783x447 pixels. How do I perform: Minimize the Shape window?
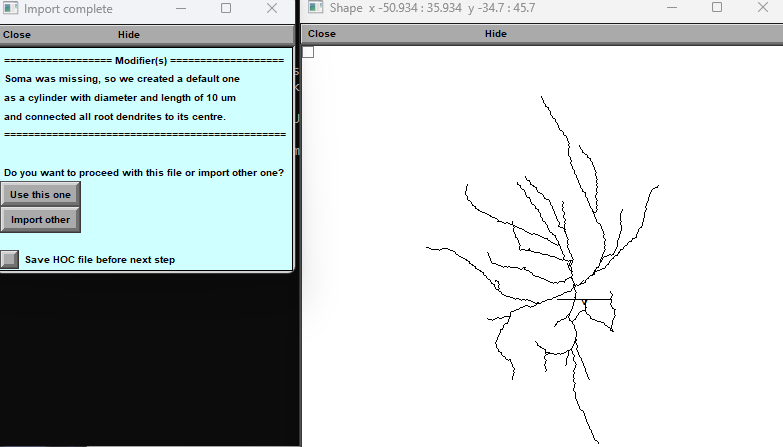(x=670, y=8)
